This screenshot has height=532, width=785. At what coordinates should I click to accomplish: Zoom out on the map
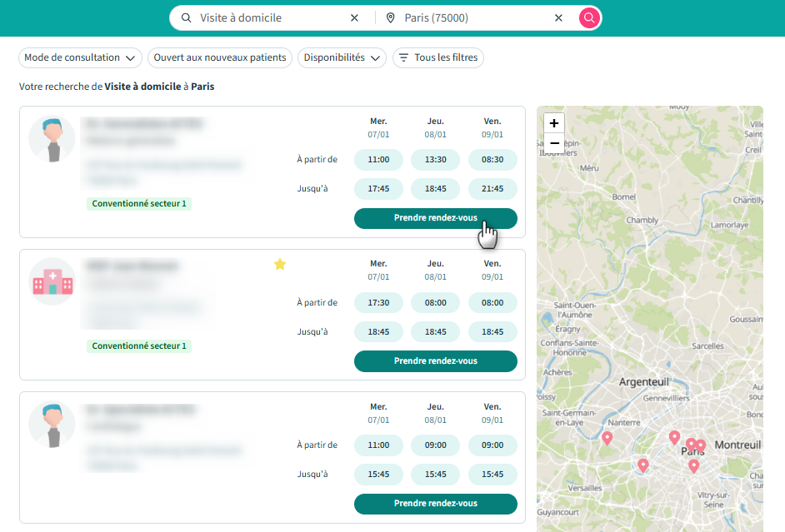click(x=554, y=143)
